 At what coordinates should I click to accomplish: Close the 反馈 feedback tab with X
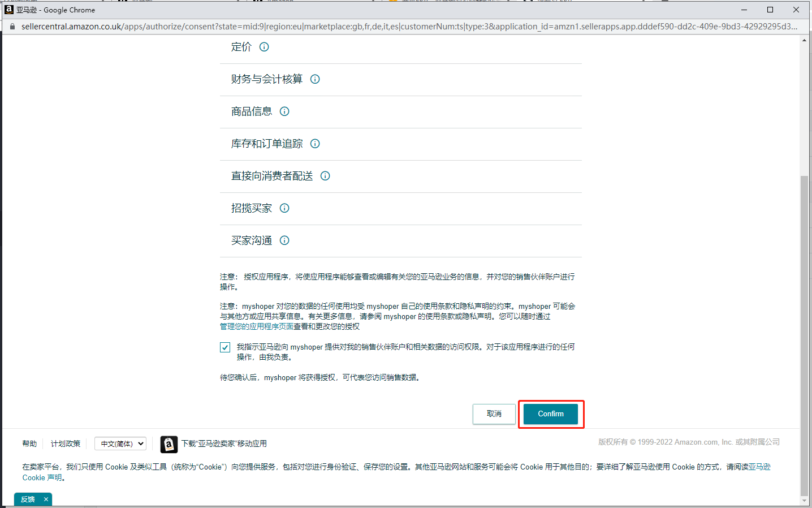(46, 500)
